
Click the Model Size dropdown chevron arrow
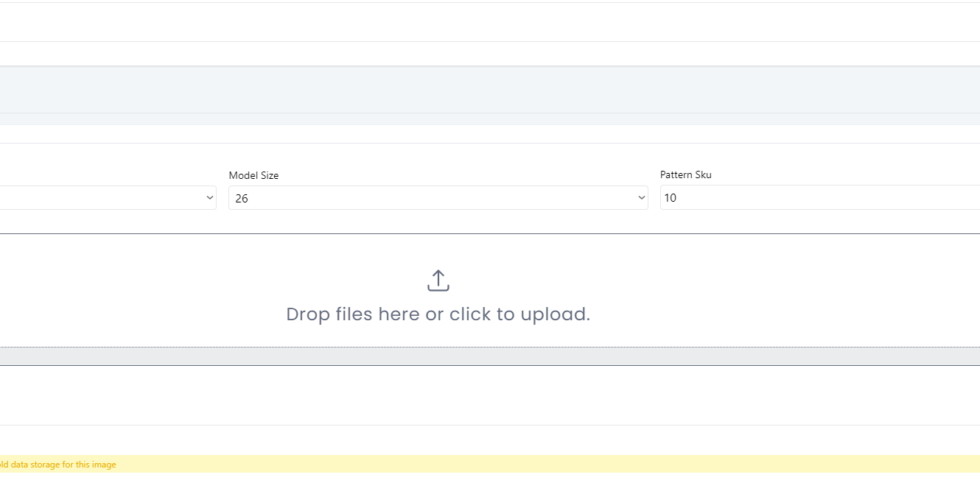(x=641, y=198)
